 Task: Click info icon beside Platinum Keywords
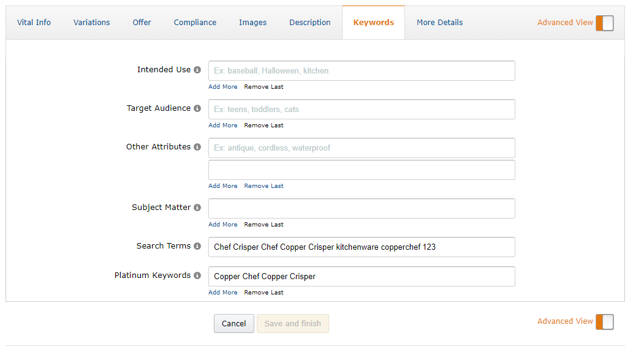(197, 275)
